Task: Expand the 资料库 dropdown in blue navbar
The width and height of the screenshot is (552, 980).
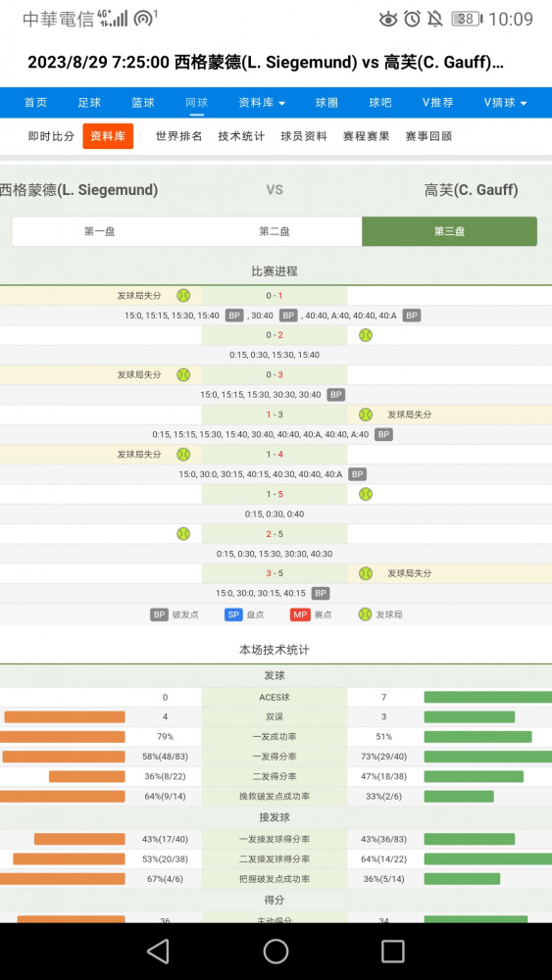Action: (262, 103)
